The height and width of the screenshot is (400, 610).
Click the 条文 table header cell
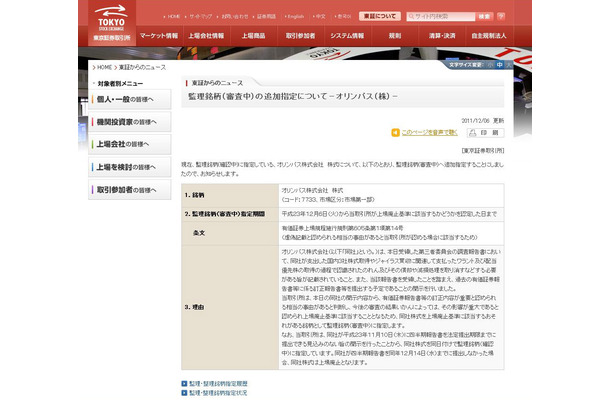tap(230, 233)
